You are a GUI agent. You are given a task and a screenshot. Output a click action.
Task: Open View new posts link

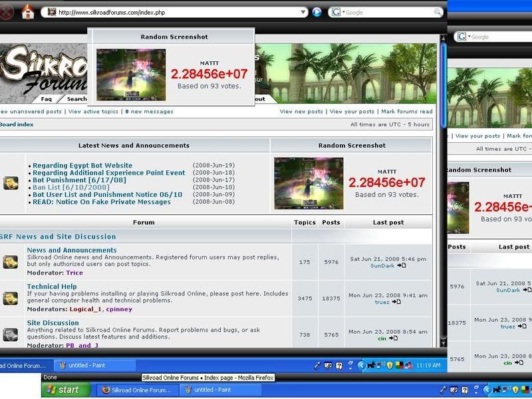[301, 111]
